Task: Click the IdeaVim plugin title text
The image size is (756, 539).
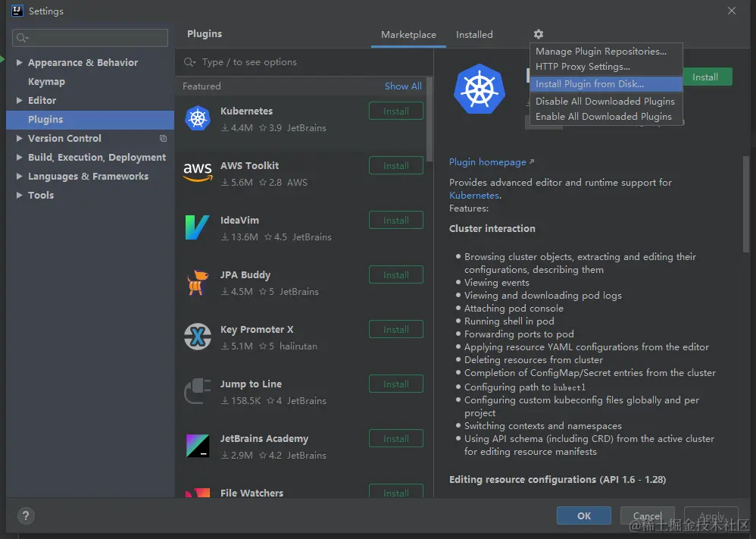Action: 239,220
